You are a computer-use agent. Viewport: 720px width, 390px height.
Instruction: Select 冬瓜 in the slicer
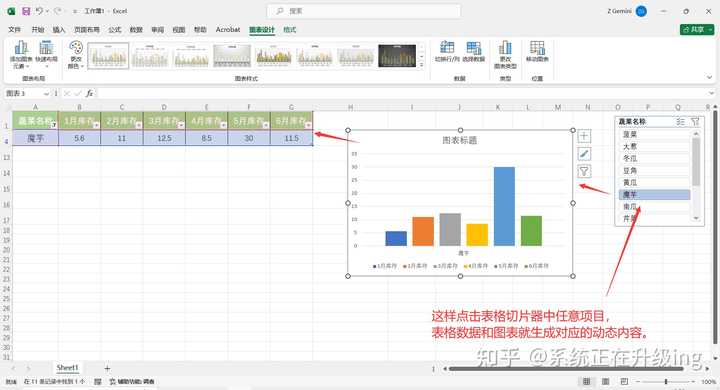click(x=654, y=158)
